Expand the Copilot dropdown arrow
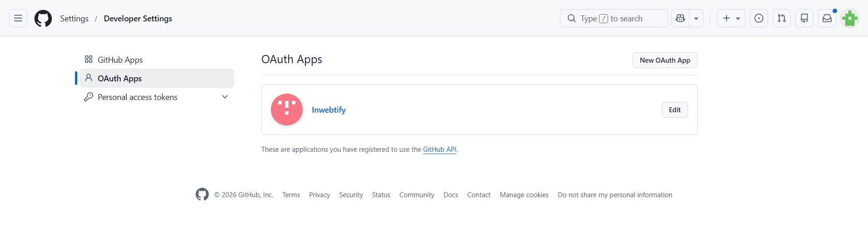The image size is (868, 244). [x=696, y=18]
